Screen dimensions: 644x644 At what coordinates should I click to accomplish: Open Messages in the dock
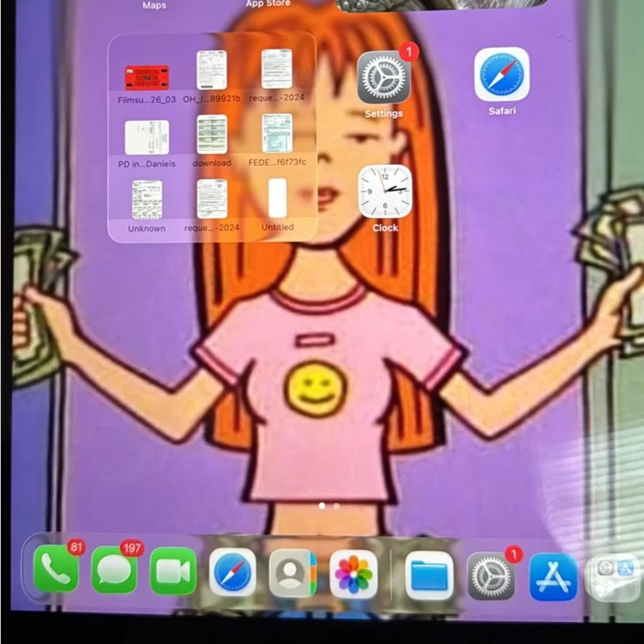click(x=115, y=570)
